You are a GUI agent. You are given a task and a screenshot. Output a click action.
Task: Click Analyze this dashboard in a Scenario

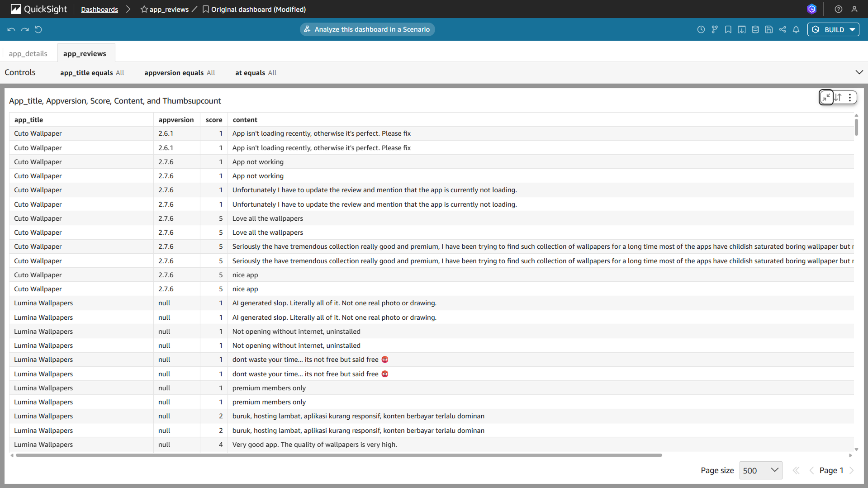(x=367, y=29)
